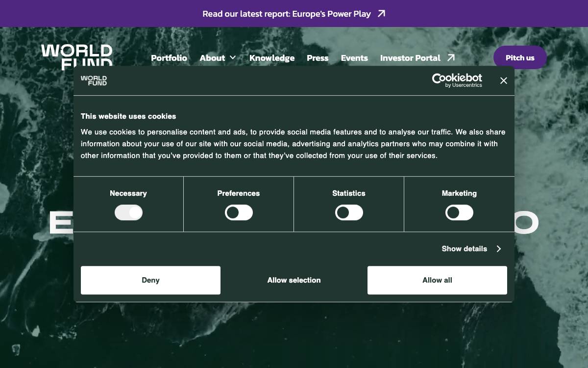Open the Portfolio page
Image resolution: width=588 pixels, height=368 pixels.
coord(169,58)
